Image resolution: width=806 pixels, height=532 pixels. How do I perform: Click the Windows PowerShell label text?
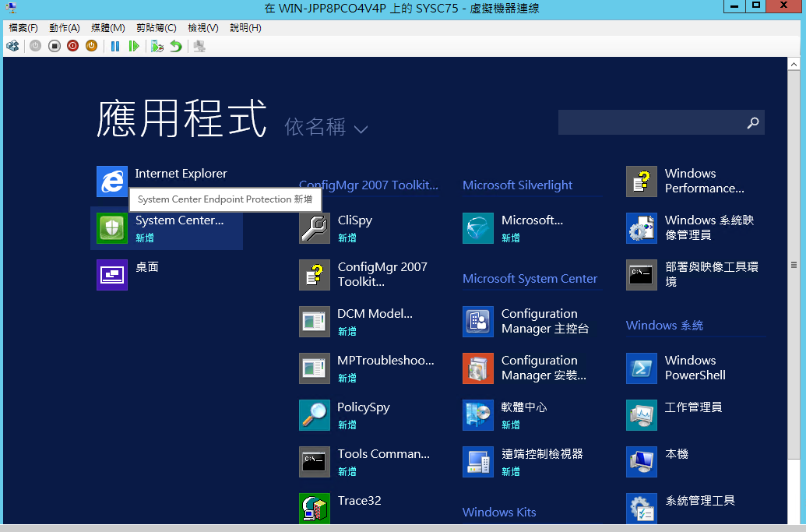pyautogui.click(x=695, y=368)
